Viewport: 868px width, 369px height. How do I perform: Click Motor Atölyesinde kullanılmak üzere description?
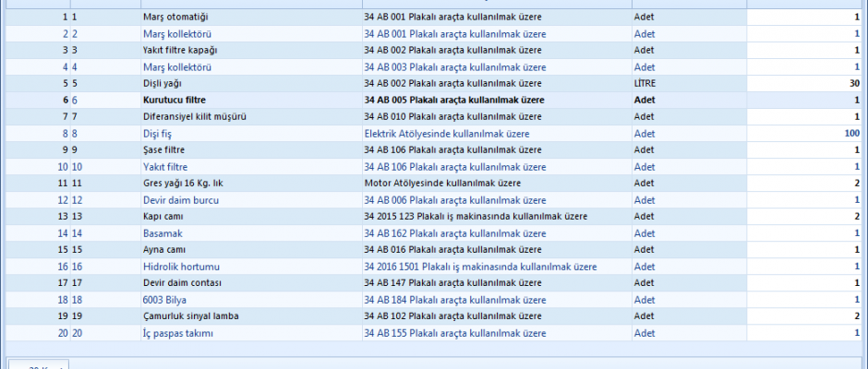point(443,184)
